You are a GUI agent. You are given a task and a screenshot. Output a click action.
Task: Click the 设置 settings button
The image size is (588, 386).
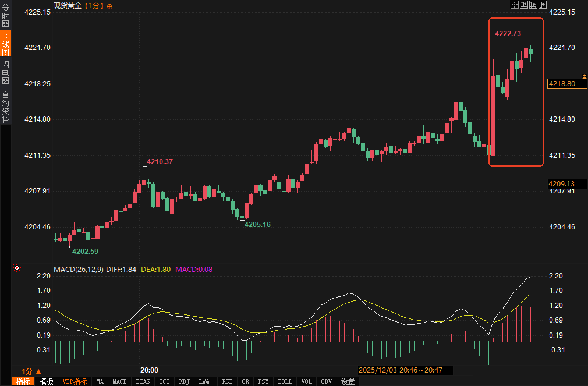pyautogui.click(x=348, y=381)
